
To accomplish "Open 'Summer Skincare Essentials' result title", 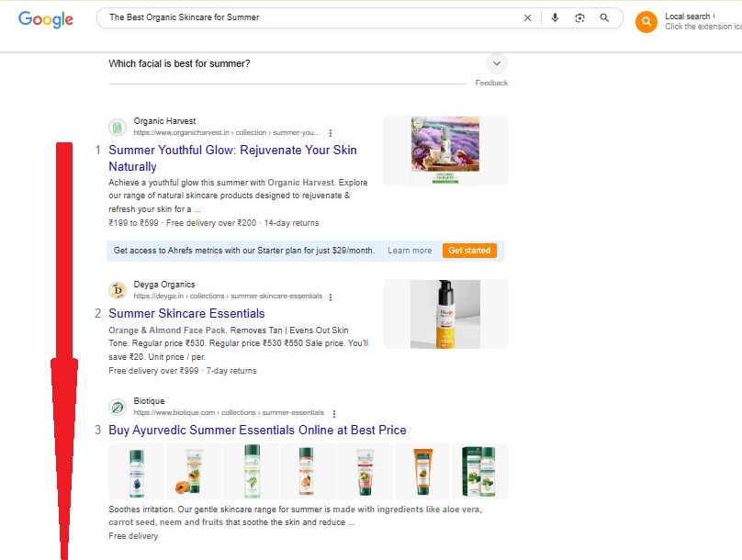I will pyautogui.click(x=186, y=314).
